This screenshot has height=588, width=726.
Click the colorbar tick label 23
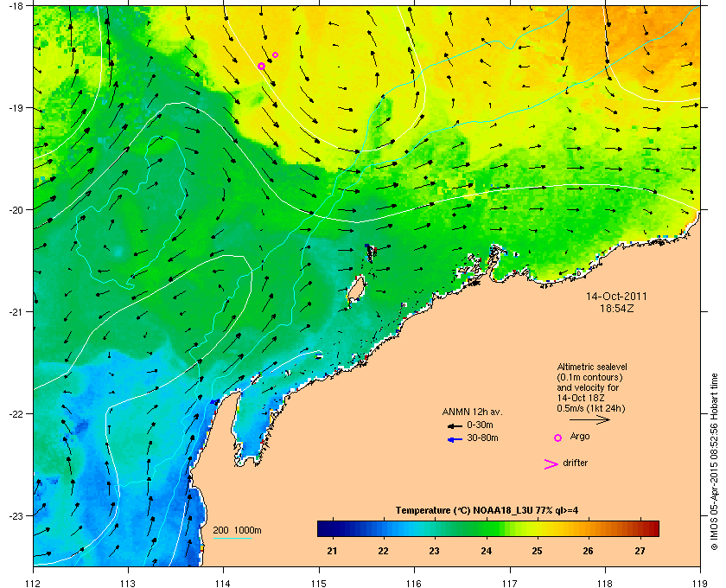434,551
